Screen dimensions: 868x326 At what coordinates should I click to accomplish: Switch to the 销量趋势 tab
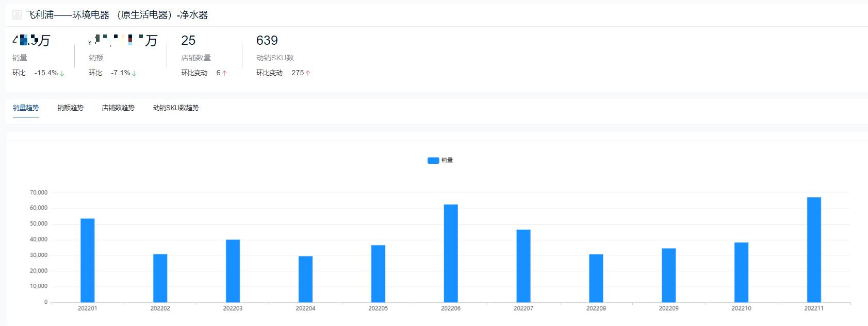point(26,108)
